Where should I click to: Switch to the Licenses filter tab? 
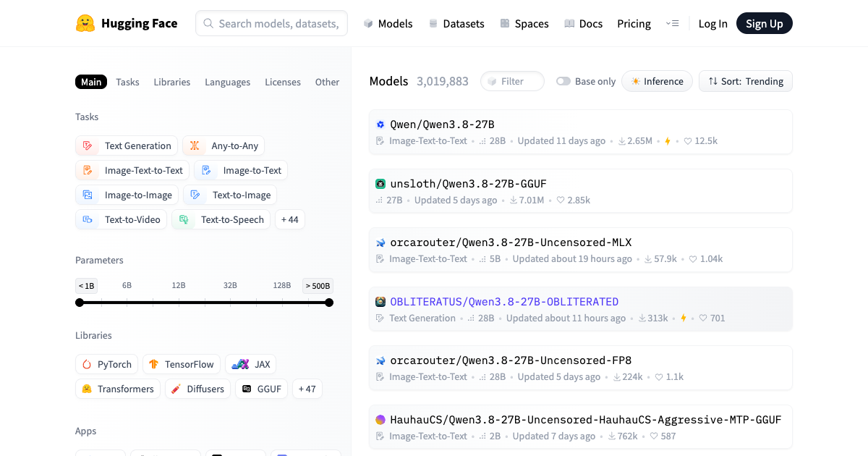[x=283, y=82]
